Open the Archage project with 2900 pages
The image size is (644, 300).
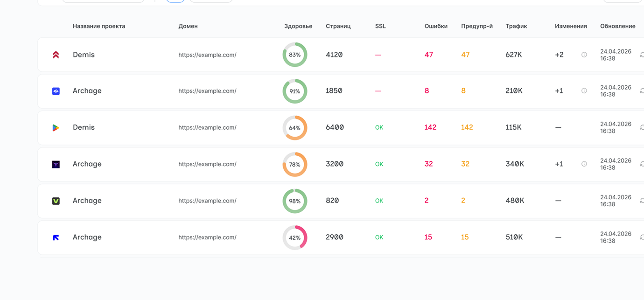87,237
